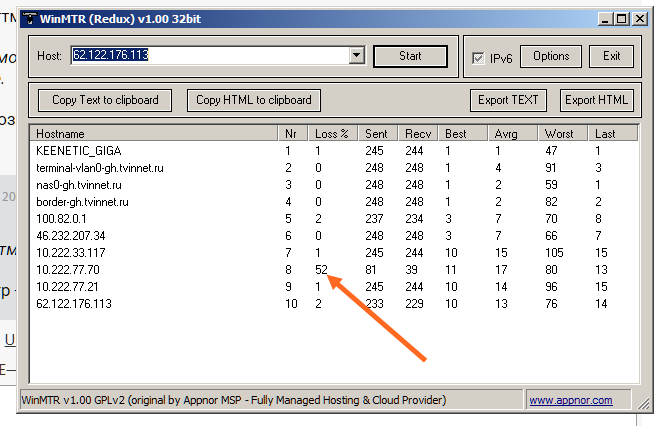The height and width of the screenshot is (426, 662).
Task: Maximize the WinMTR window
Action: click(620, 18)
